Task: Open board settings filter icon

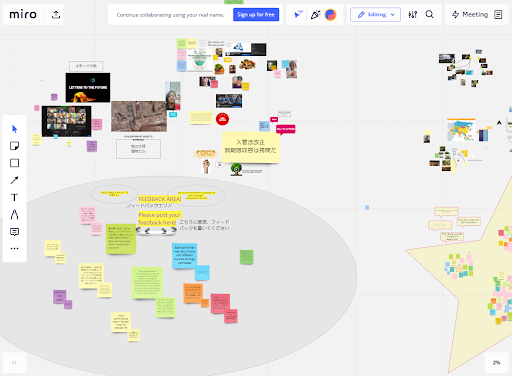Action: (x=413, y=15)
